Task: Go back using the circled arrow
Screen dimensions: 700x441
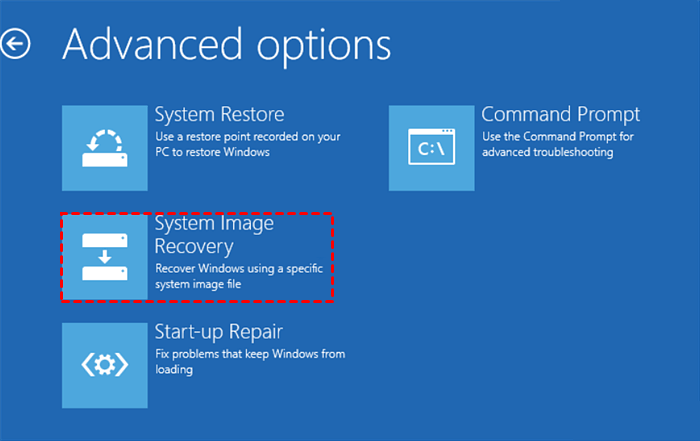Action: click(17, 44)
